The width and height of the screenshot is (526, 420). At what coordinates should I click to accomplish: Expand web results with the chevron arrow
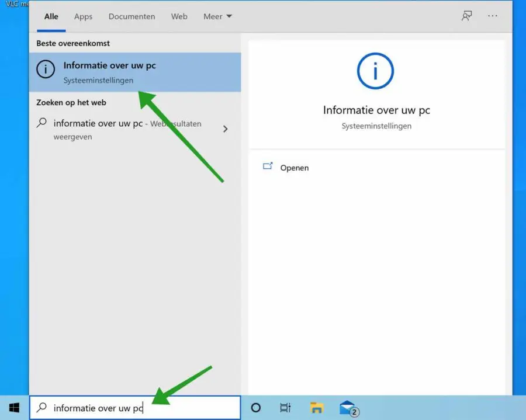pos(226,129)
